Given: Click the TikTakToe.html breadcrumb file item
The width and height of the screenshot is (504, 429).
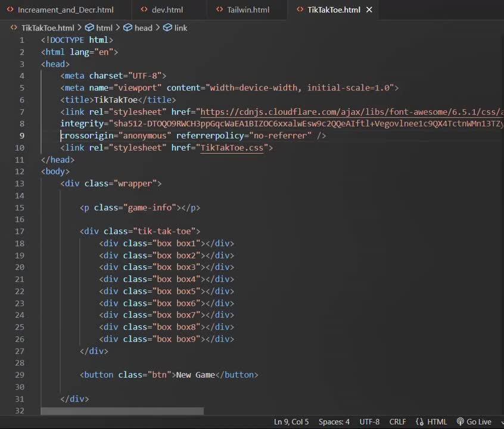Looking at the screenshot, I should click(48, 28).
